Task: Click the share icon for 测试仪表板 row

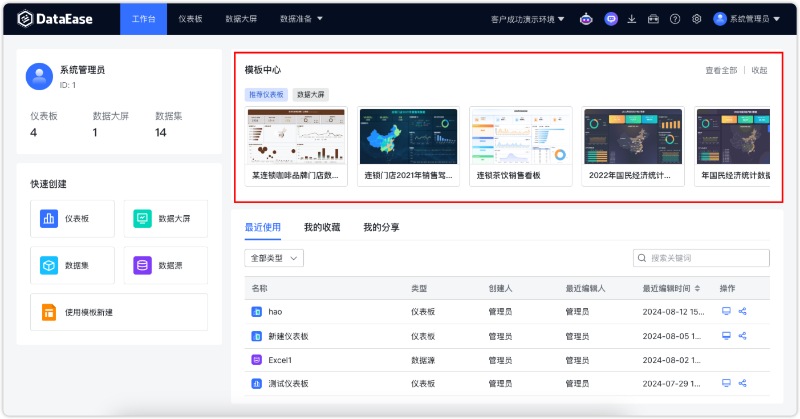Action: [x=742, y=383]
